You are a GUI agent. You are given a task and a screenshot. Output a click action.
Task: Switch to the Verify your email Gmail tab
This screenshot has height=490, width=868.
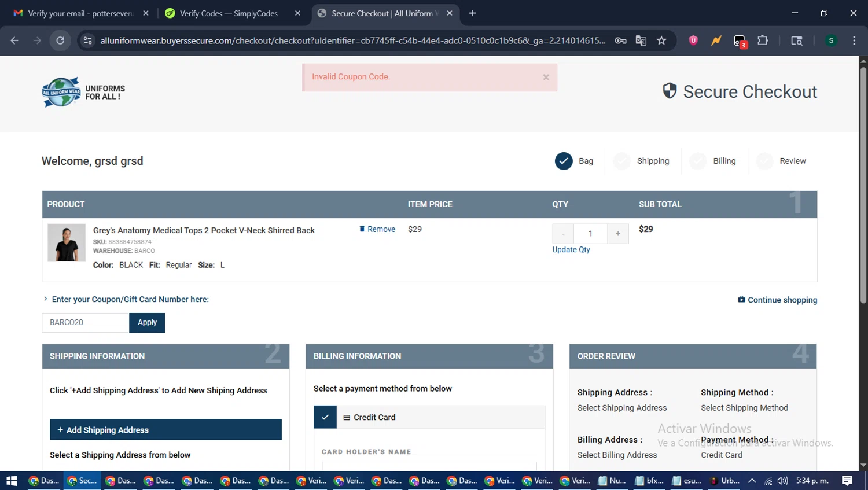(x=81, y=13)
